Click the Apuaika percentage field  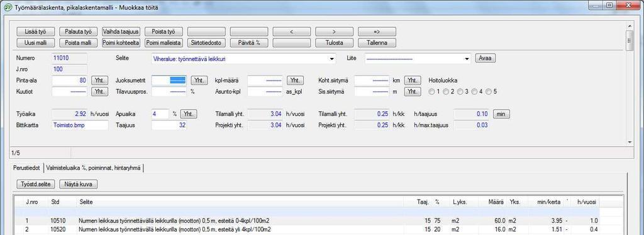click(x=160, y=113)
